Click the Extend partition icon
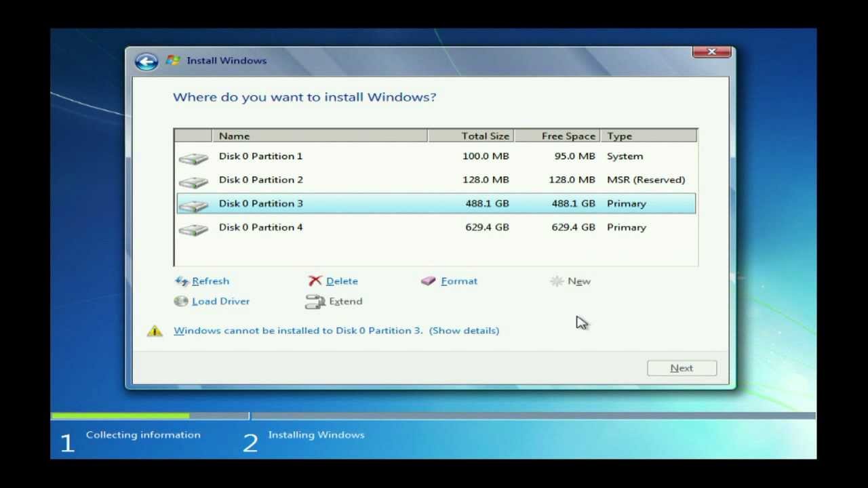Viewport: 868px width, 488px height. (x=315, y=302)
